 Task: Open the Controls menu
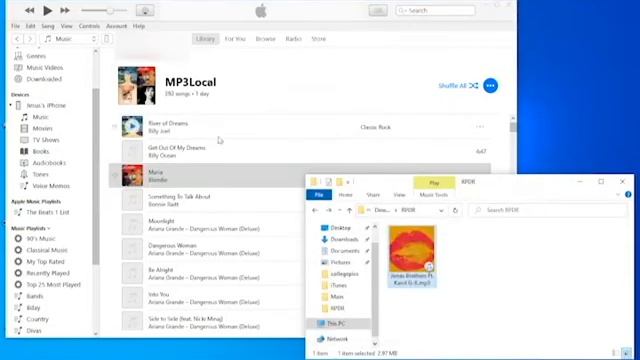tap(89, 26)
